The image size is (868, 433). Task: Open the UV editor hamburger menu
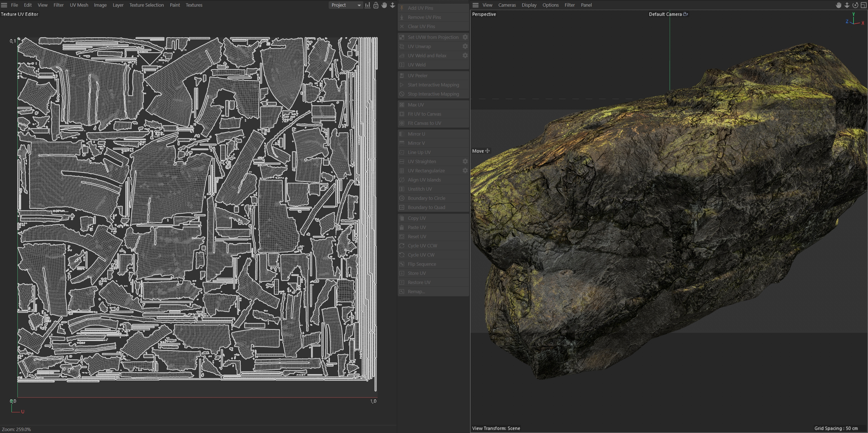click(4, 5)
